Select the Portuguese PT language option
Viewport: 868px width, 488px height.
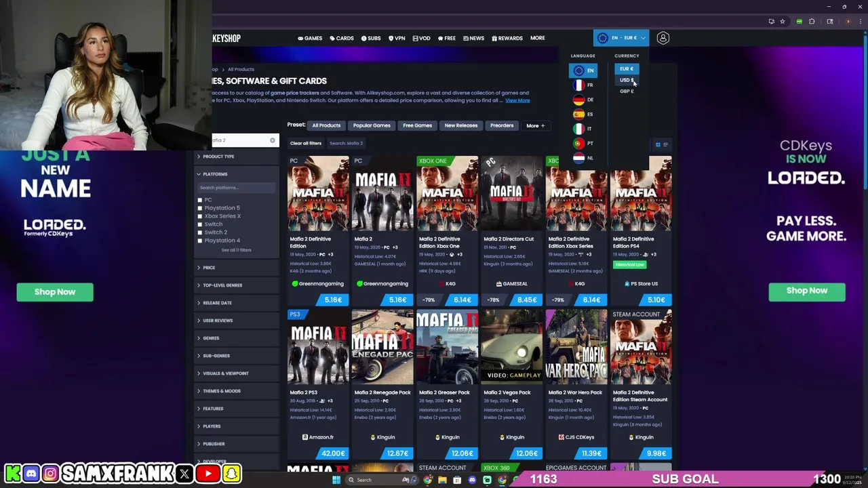(583, 143)
